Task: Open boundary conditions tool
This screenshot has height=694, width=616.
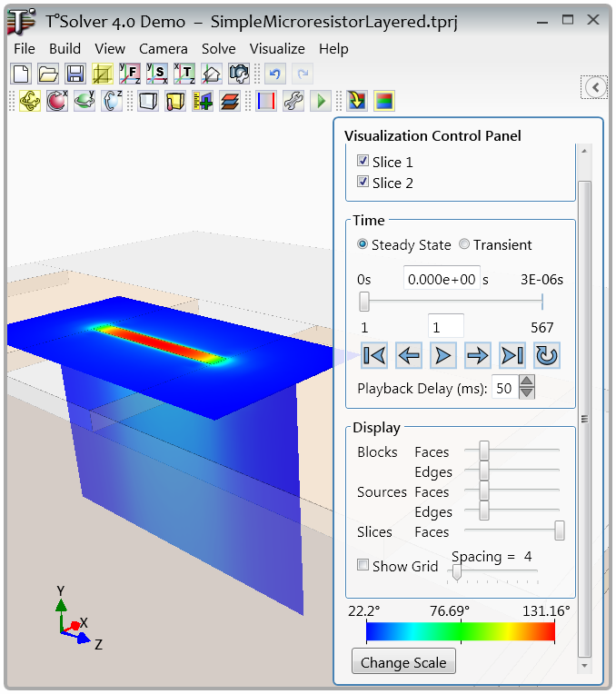Action: pyautogui.click(x=266, y=101)
